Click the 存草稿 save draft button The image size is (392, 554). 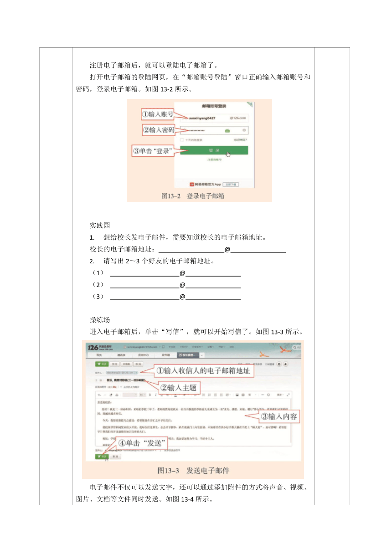coord(126,364)
